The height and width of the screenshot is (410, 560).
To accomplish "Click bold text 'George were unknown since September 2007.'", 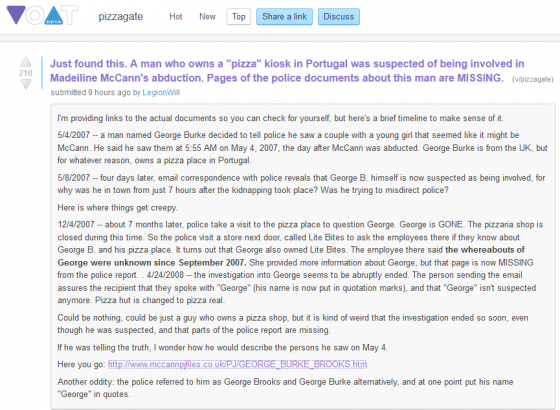I will point(152,262).
